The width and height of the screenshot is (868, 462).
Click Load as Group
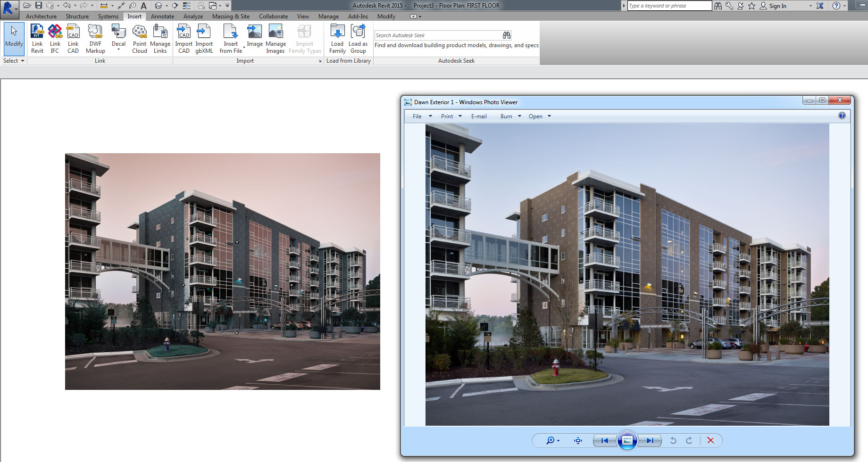tap(358, 39)
